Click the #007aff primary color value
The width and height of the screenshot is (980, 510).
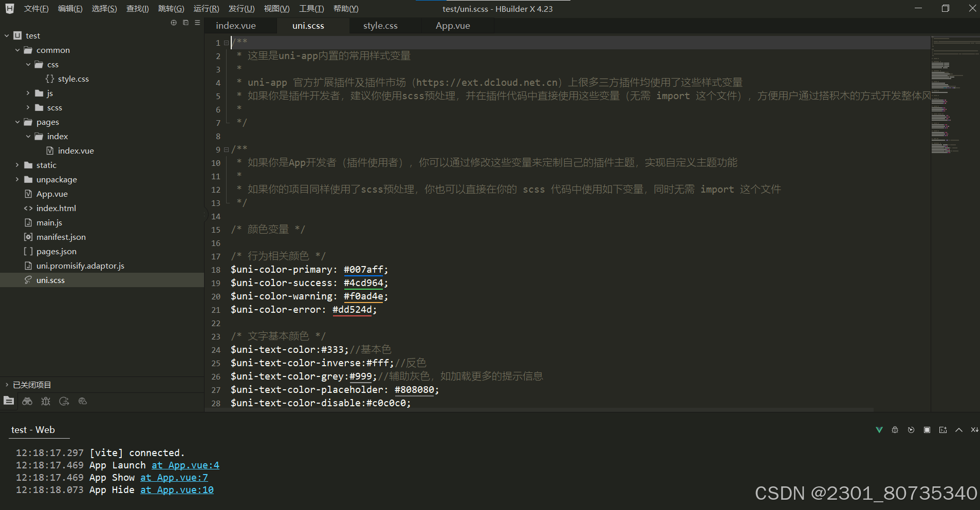coord(363,270)
